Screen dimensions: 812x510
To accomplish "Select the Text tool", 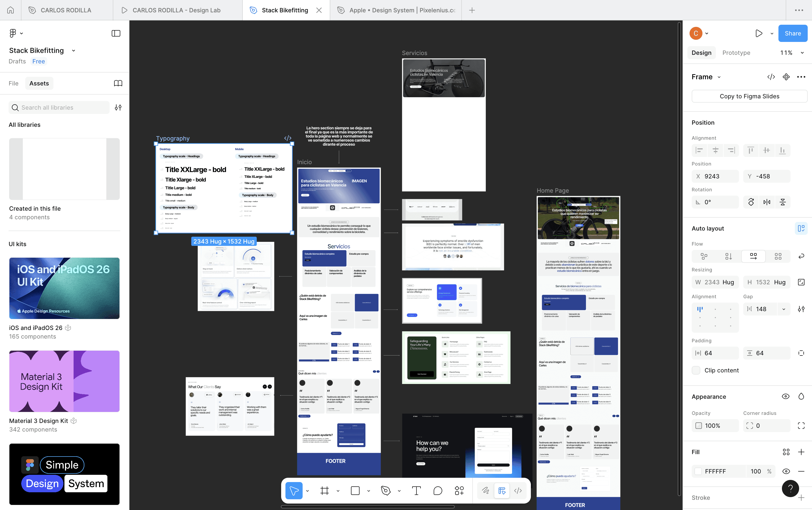I will [x=416, y=491].
